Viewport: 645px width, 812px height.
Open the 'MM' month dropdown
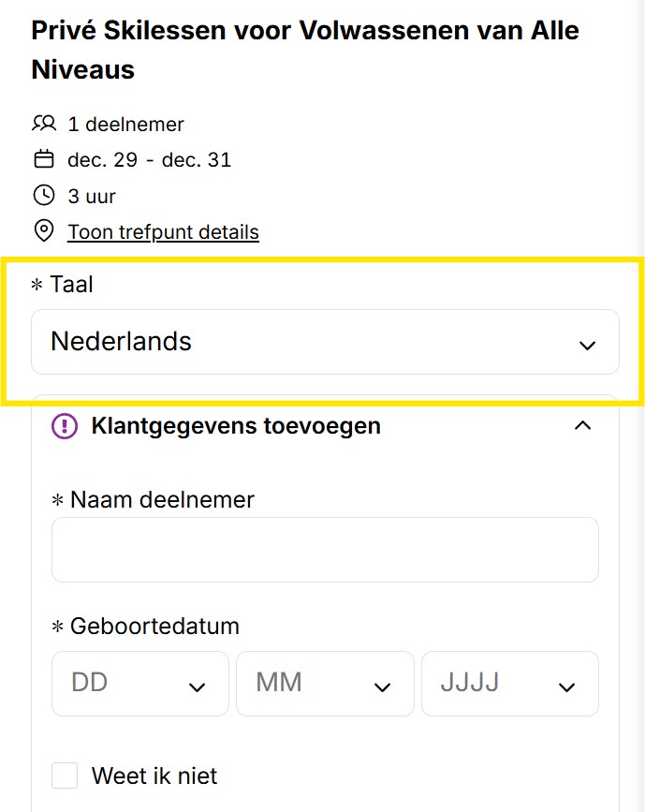coord(325,684)
